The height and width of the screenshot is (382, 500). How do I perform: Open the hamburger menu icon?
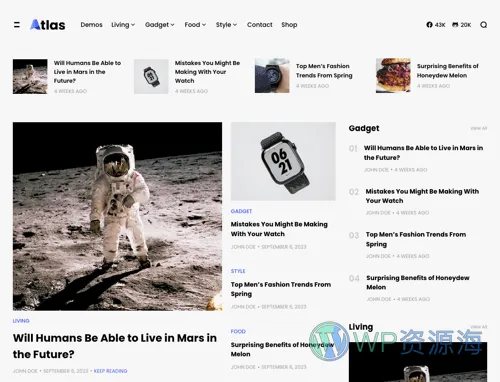(17, 25)
